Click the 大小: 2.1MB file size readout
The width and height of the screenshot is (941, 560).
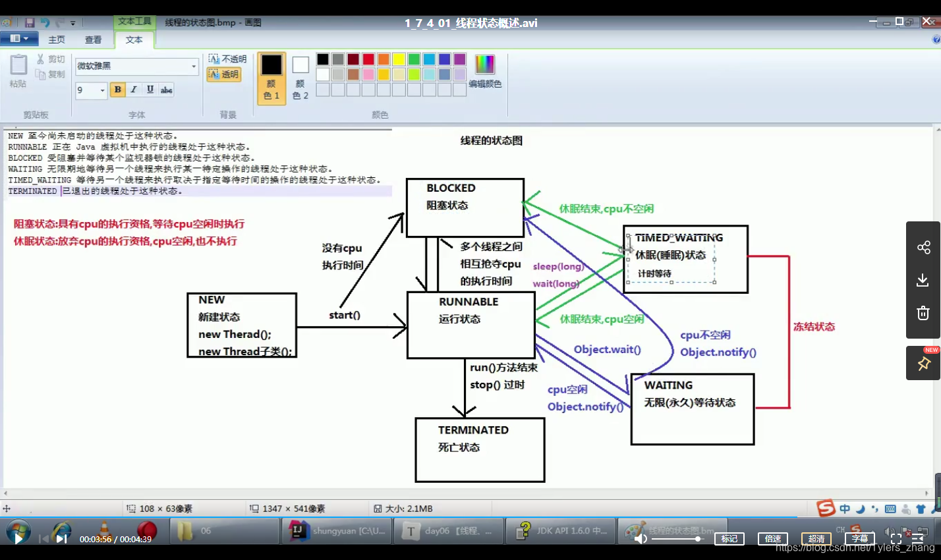403,509
